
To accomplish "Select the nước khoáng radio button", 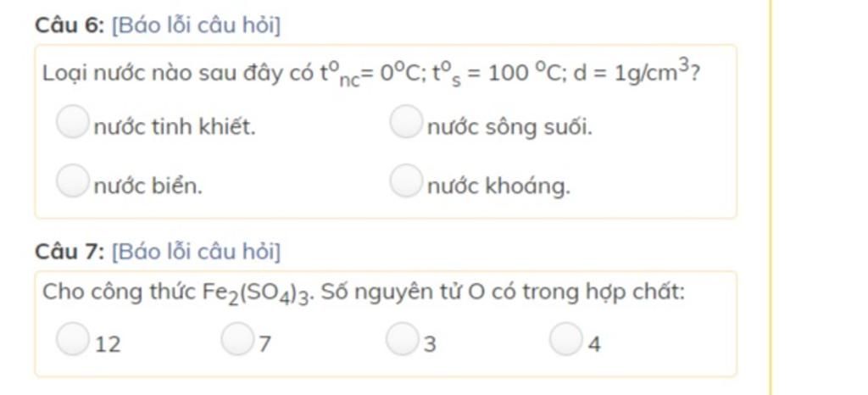I will pos(406,181).
